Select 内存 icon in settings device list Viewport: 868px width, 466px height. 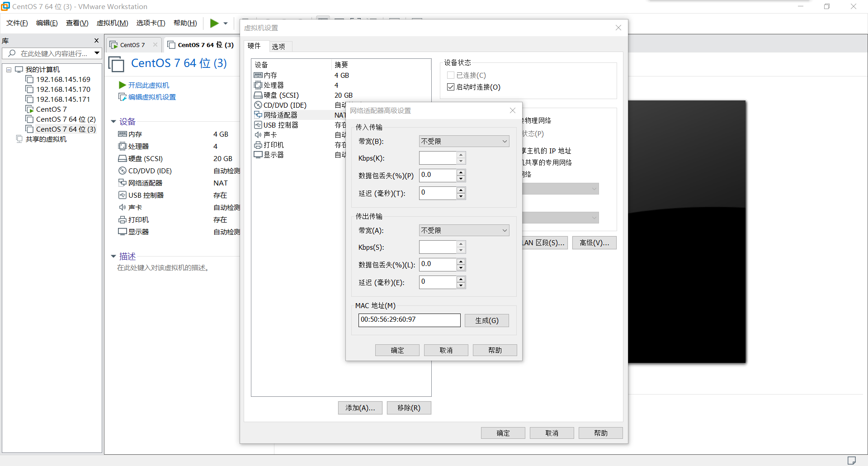pos(258,76)
